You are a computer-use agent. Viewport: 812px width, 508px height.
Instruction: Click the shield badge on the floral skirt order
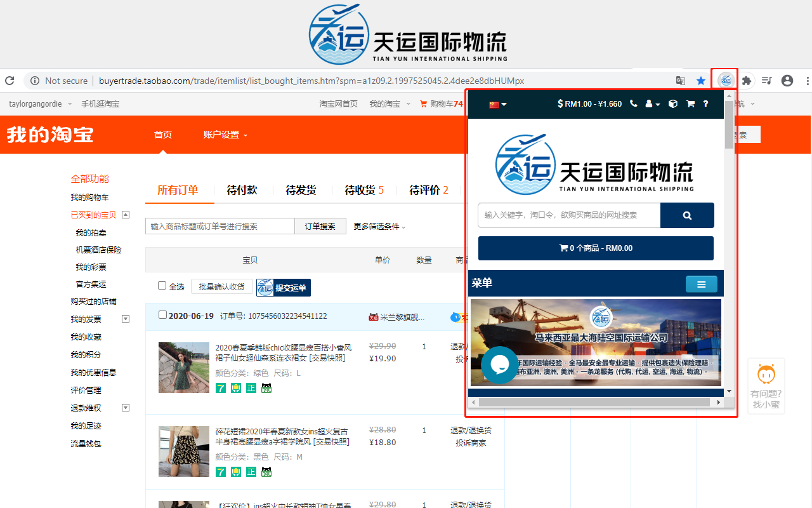coord(236,472)
